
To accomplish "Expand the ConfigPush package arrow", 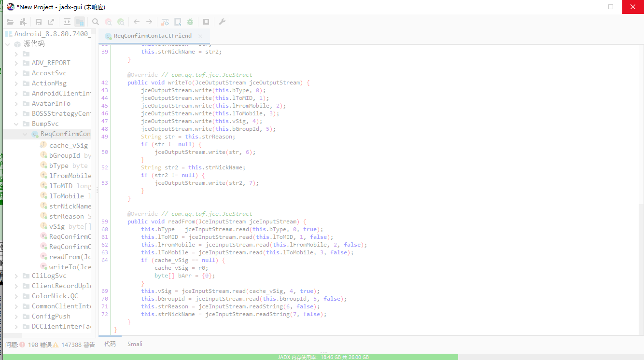I will click(x=16, y=317).
